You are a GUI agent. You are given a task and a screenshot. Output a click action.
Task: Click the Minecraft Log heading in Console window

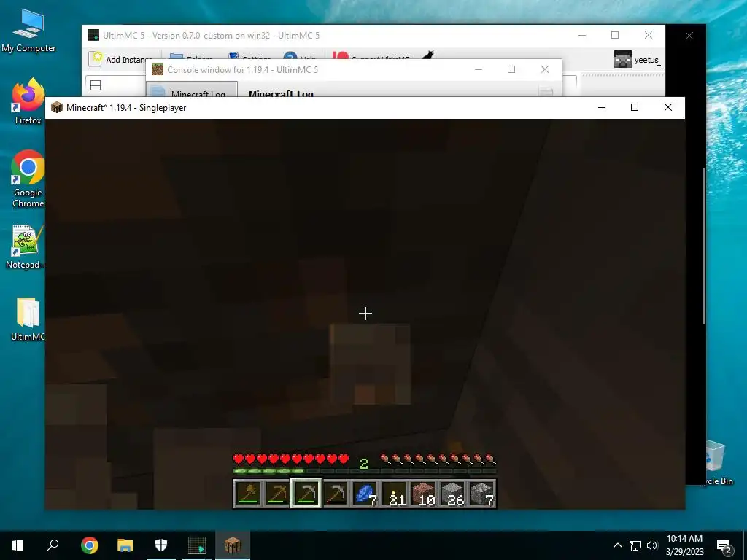coord(281,93)
